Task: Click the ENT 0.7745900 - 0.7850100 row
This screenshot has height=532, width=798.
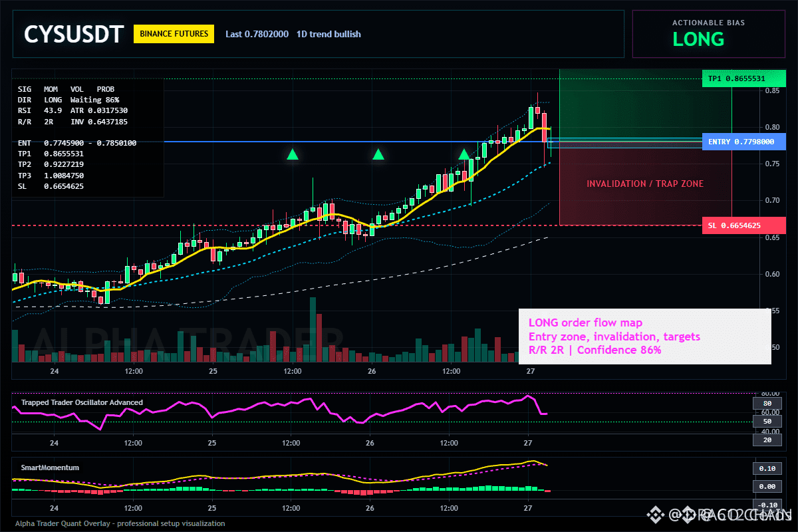Action: point(77,142)
